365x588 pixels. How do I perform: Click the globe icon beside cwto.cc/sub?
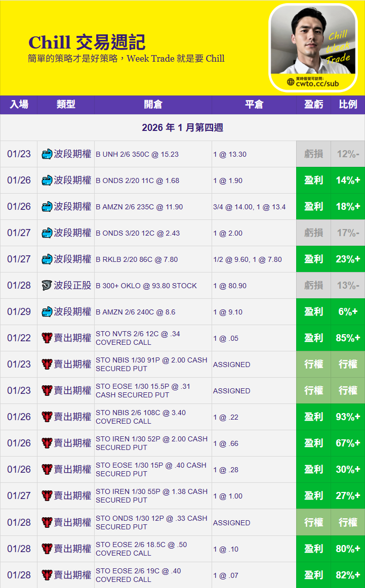click(291, 82)
